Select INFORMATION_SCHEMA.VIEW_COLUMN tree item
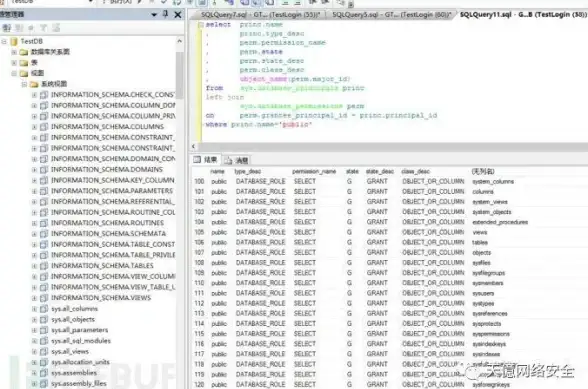The image size is (588, 389). tap(113, 277)
